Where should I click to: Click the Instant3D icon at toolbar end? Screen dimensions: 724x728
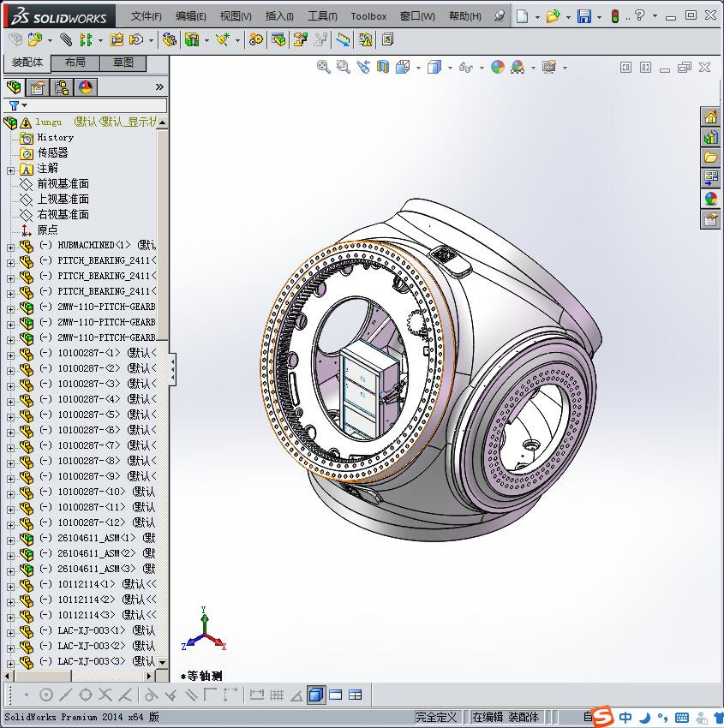(x=387, y=40)
